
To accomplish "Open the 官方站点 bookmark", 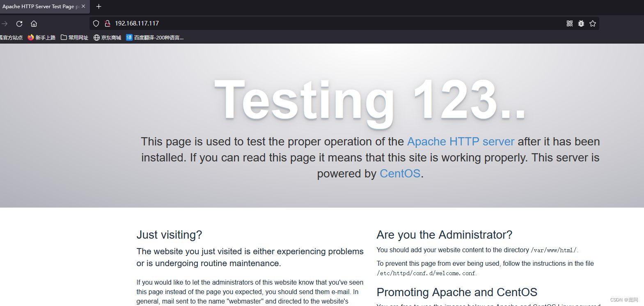I will click(11, 37).
